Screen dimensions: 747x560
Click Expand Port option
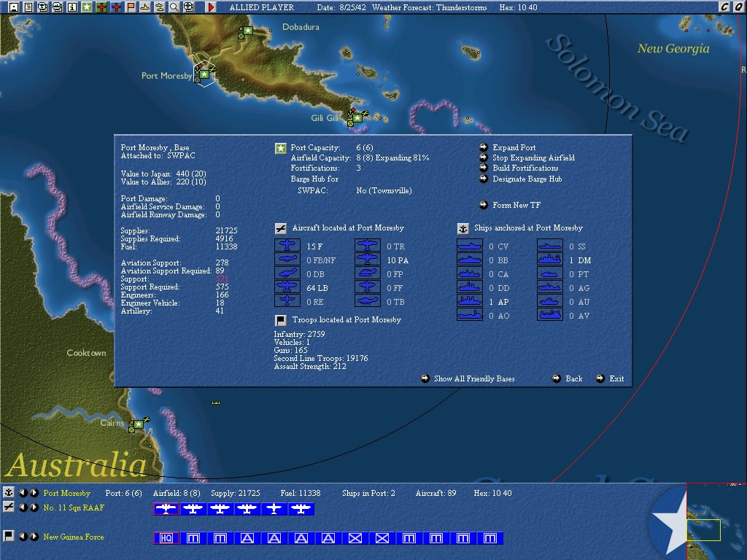pos(514,147)
